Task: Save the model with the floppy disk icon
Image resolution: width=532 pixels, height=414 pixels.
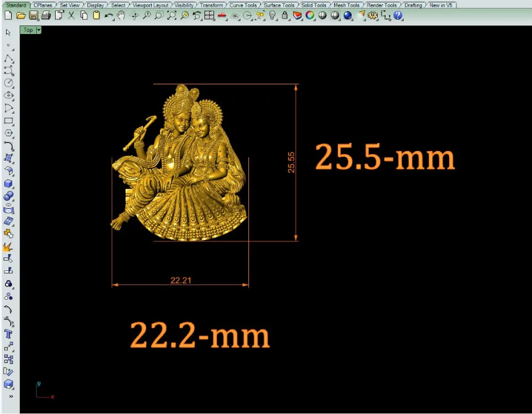Action: (x=33, y=15)
